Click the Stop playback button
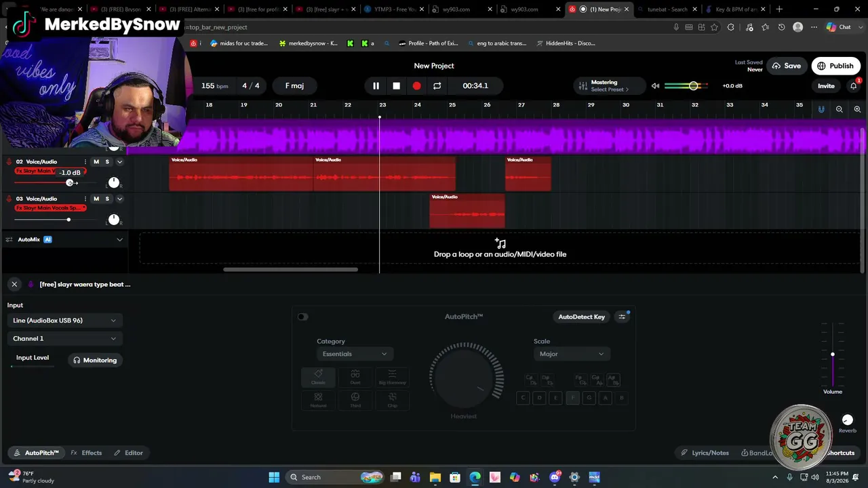 coord(396,86)
